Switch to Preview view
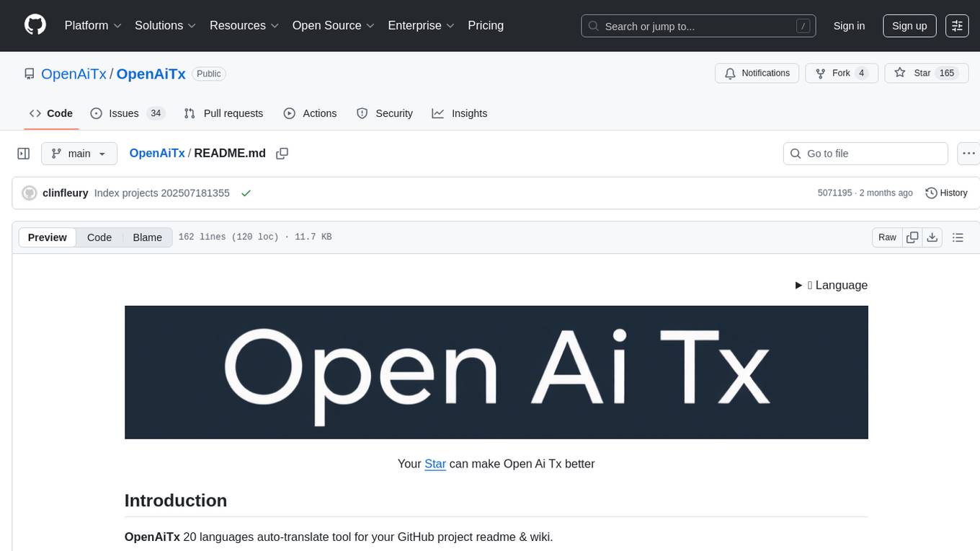The width and height of the screenshot is (980, 551). pyautogui.click(x=48, y=237)
